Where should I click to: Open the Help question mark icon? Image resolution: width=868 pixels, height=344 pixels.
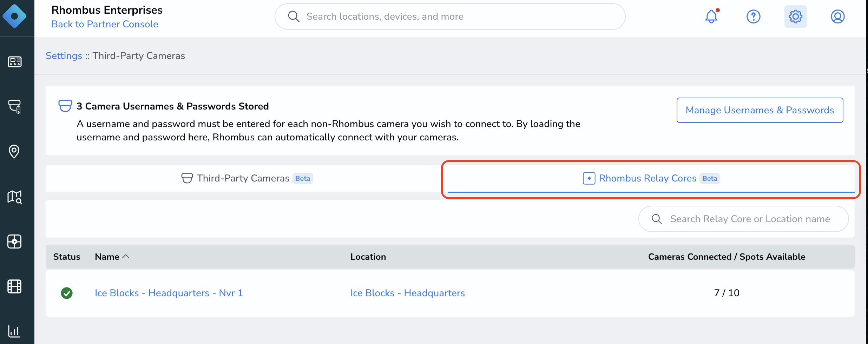(x=753, y=16)
